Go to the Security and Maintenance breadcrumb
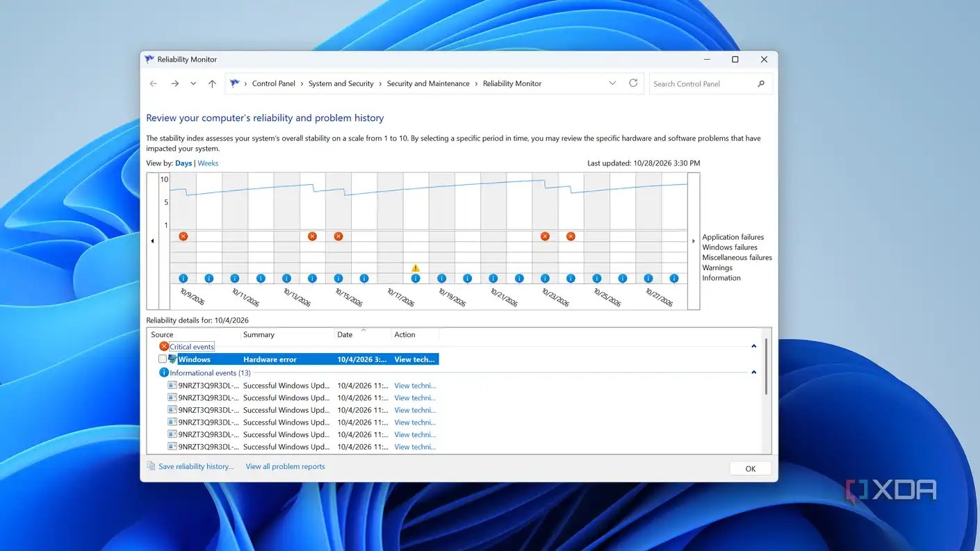Viewport: 980px width, 551px height. click(428, 83)
